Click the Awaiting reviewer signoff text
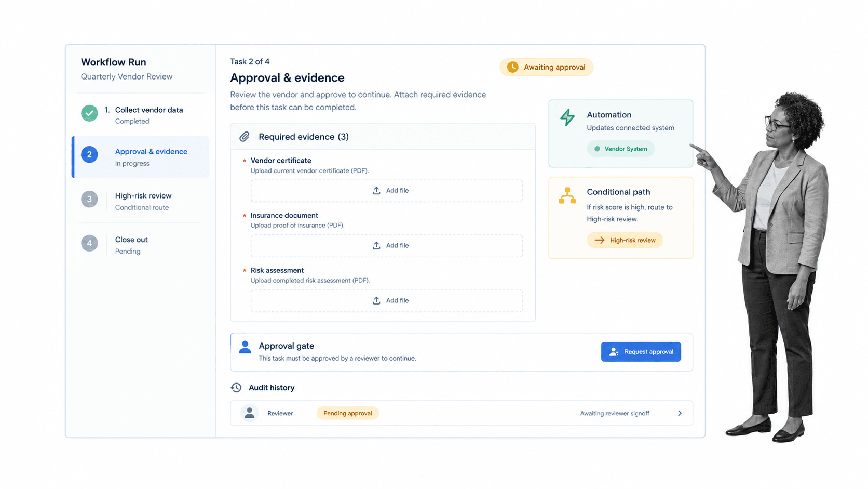This screenshot has width=868, height=489. pos(615,413)
